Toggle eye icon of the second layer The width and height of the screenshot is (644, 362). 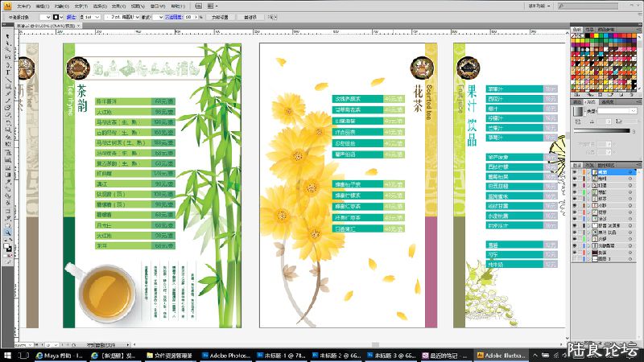click(575, 179)
